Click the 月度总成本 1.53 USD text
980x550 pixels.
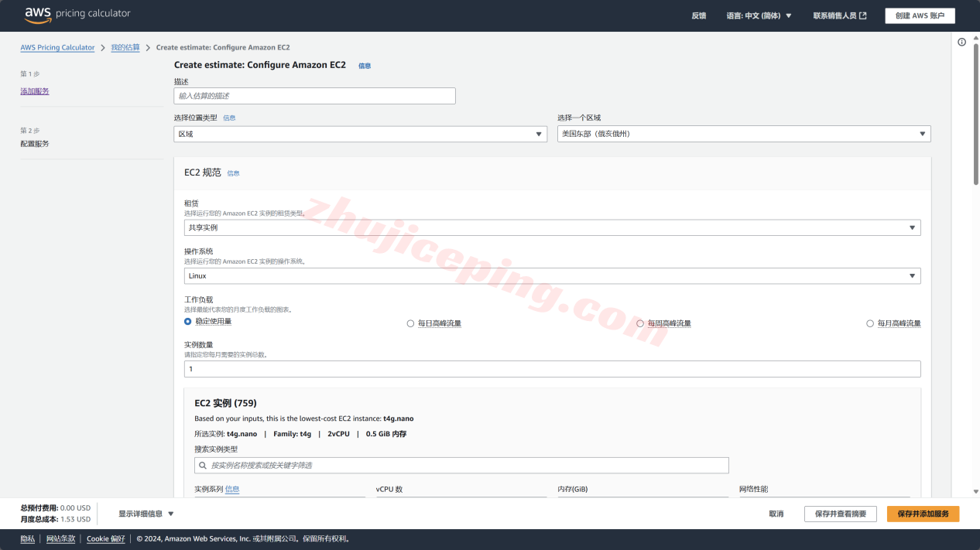click(56, 519)
